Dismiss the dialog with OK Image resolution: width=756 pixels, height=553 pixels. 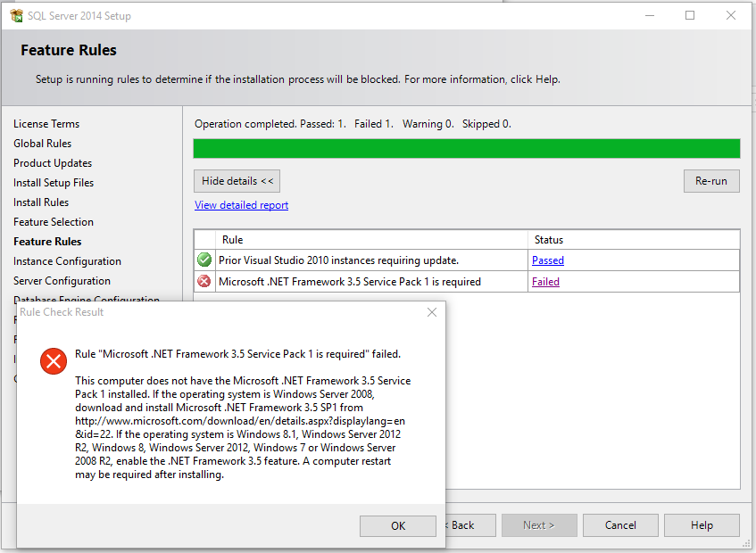tap(397, 525)
